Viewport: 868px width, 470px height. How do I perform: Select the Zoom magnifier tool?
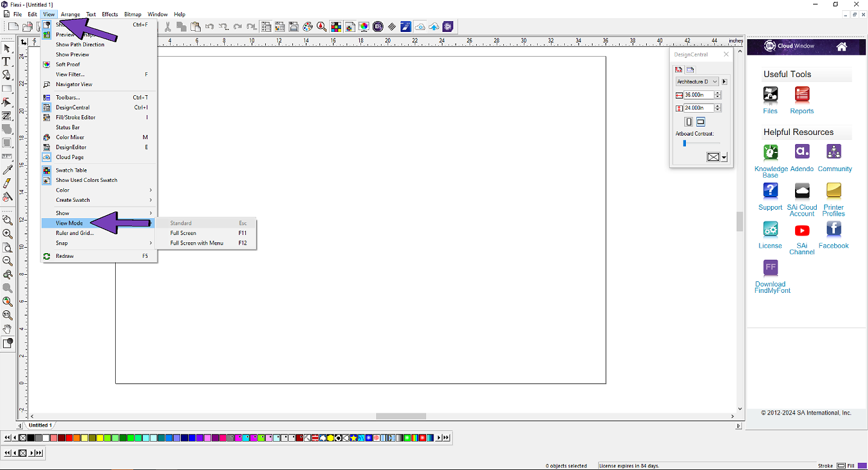(x=7, y=233)
